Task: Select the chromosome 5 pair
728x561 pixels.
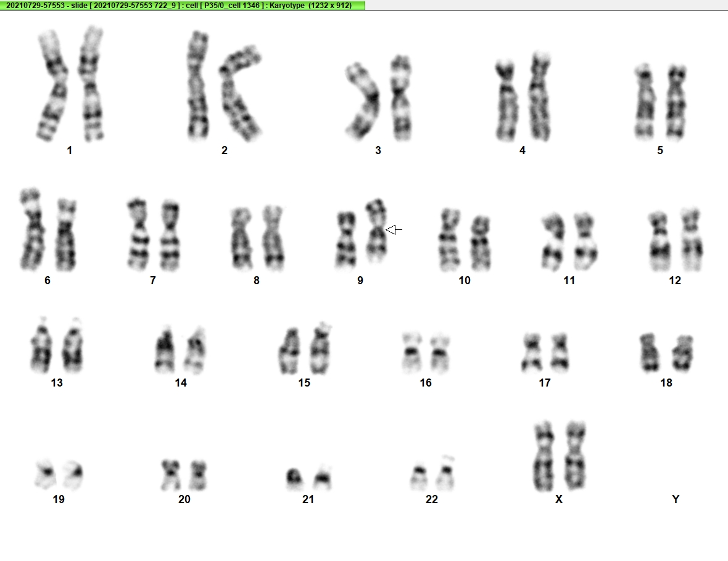Action: point(661,102)
